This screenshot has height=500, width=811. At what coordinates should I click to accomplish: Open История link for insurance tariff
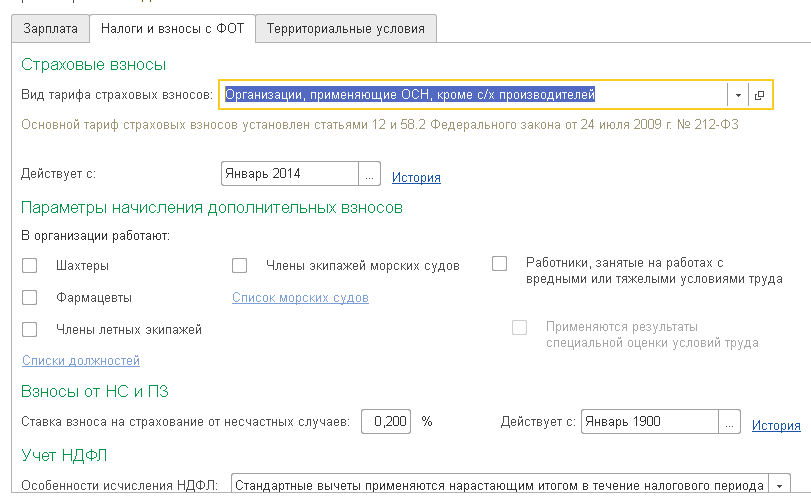tap(416, 178)
